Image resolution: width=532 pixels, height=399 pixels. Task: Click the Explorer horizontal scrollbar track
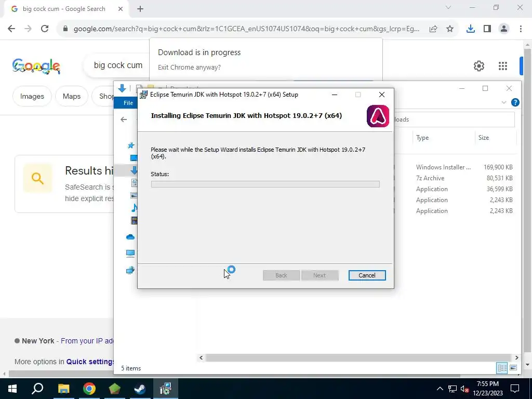[x=358, y=357]
